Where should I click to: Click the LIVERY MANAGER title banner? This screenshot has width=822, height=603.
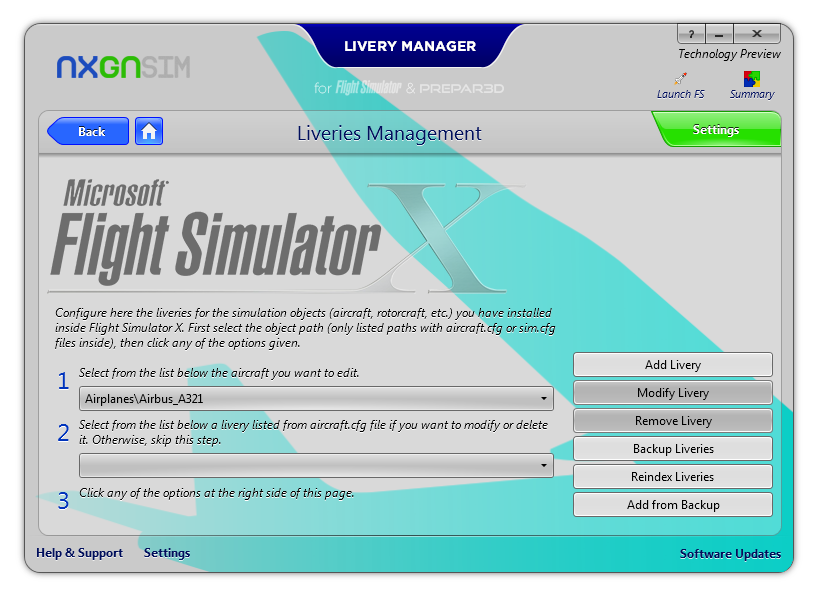pyautogui.click(x=410, y=46)
